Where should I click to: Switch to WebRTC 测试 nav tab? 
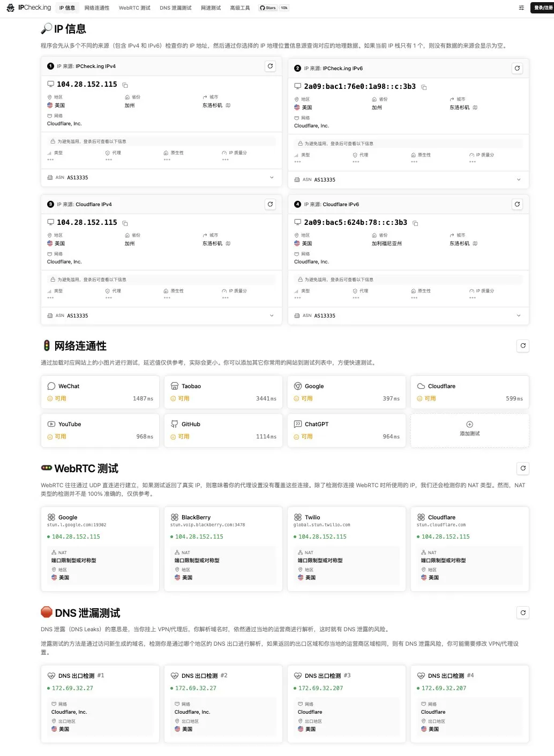tap(134, 8)
